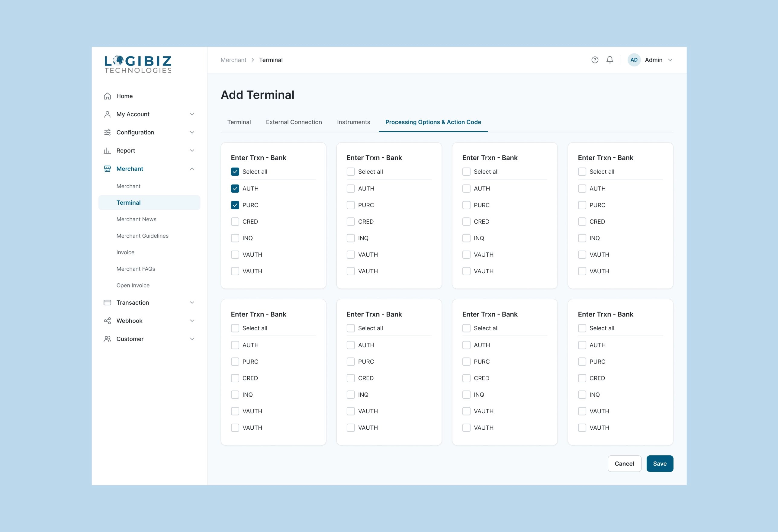Check INQ in bottom-row third card

tap(466, 395)
